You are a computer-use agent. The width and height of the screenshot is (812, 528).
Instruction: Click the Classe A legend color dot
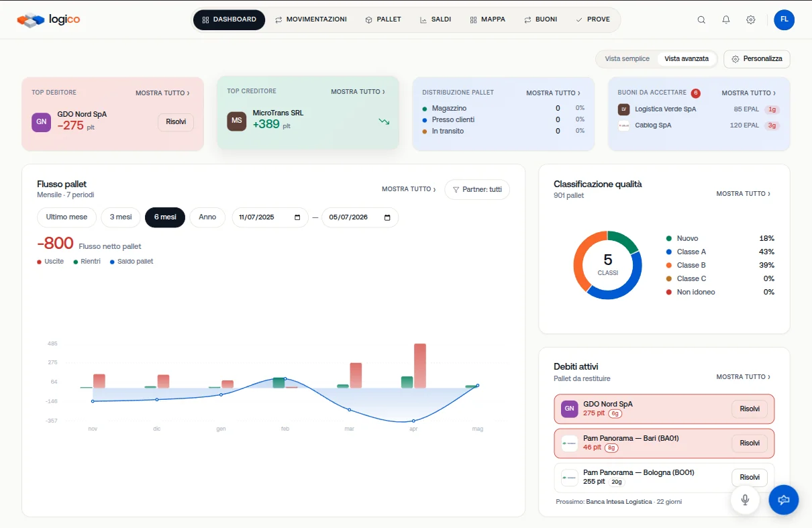point(669,252)
